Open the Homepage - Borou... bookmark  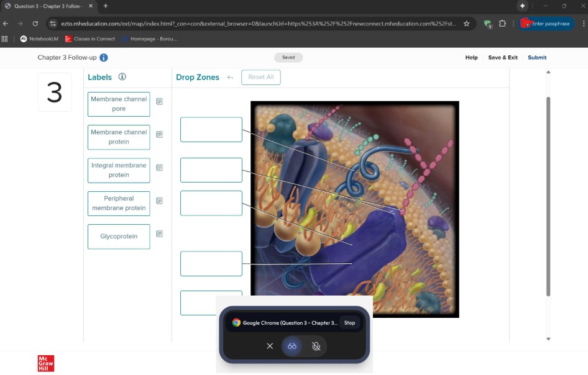(x=149, y=39)
